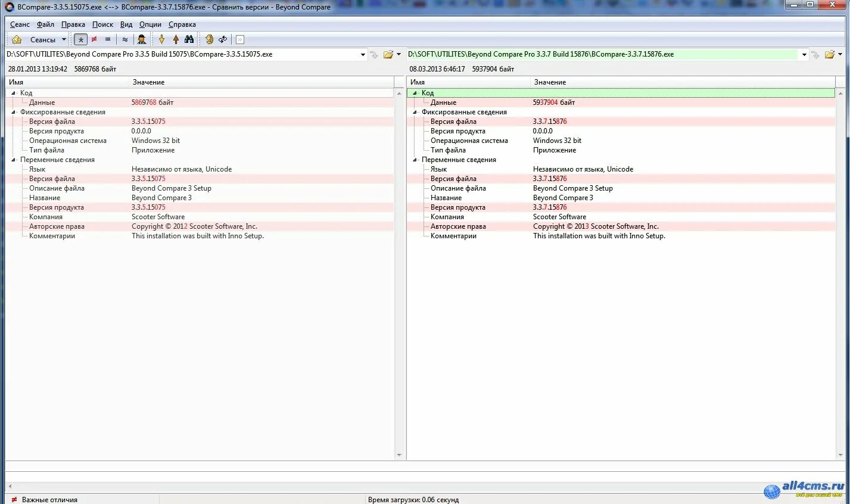
Task: Select left Описание файла row
Action: (200, 188)
